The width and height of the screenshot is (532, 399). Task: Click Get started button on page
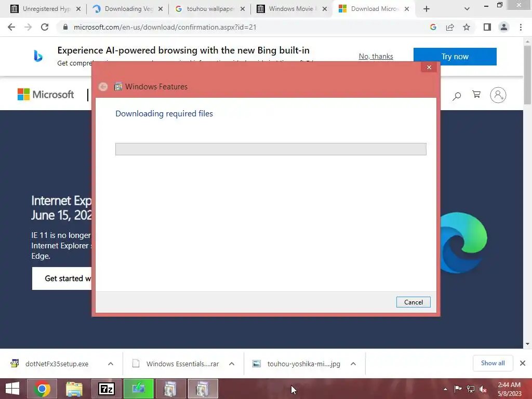coord(62,278)
